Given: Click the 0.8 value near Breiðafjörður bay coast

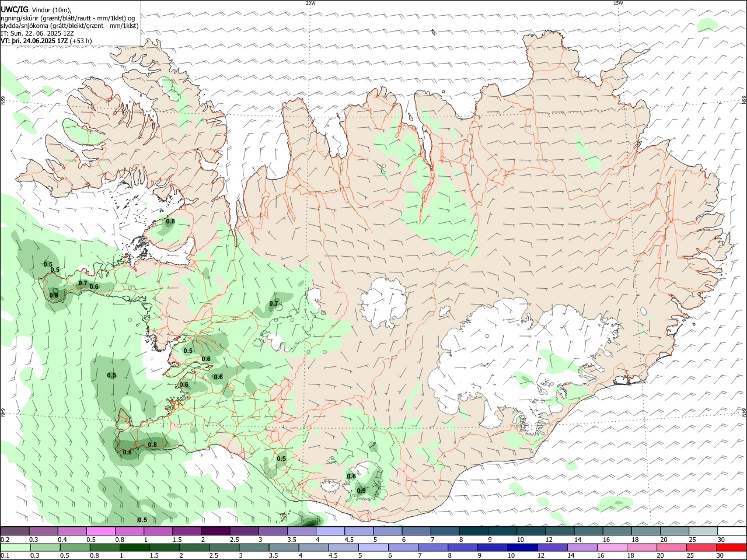Looking at the screenshot, I should point(170,221).
